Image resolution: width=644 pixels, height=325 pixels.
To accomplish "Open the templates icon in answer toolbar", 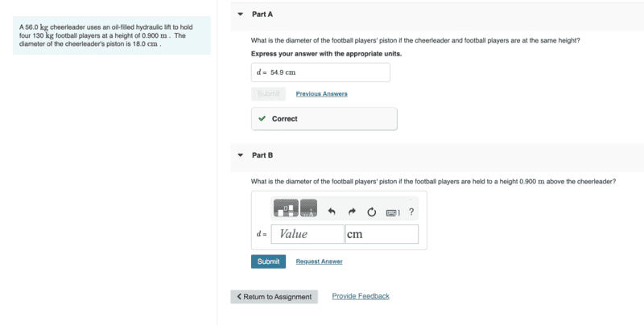I will (286, 208).
